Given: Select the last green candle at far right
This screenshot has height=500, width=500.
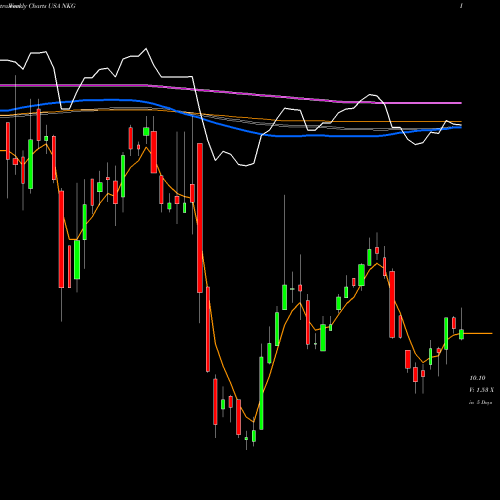Looking at the screenshot, I should (x=461, y=334).
